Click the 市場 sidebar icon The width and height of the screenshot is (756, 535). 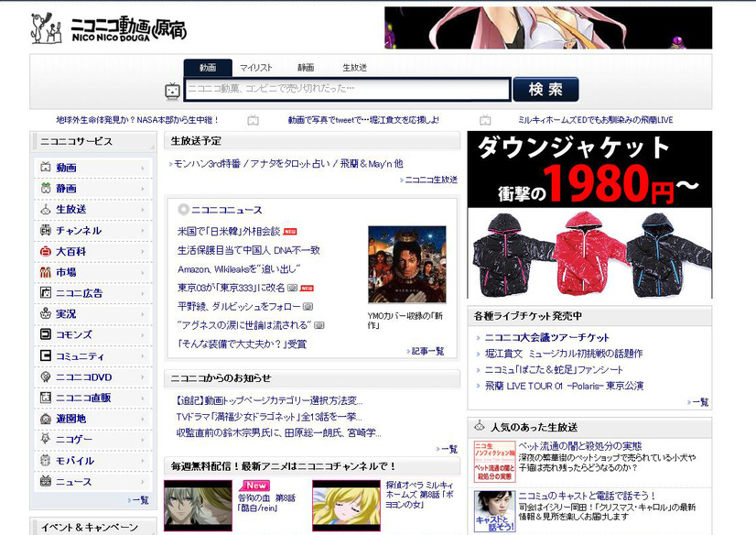(x=46, y=272)
